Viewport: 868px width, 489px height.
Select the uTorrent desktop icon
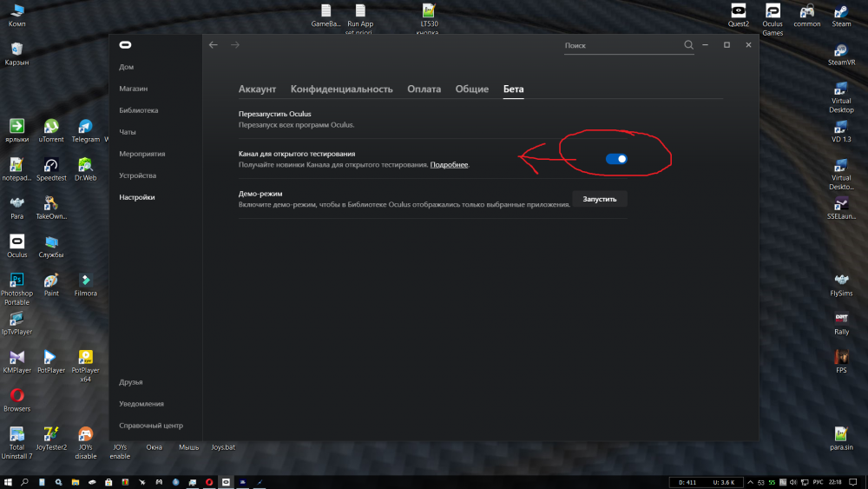[51, 130]
